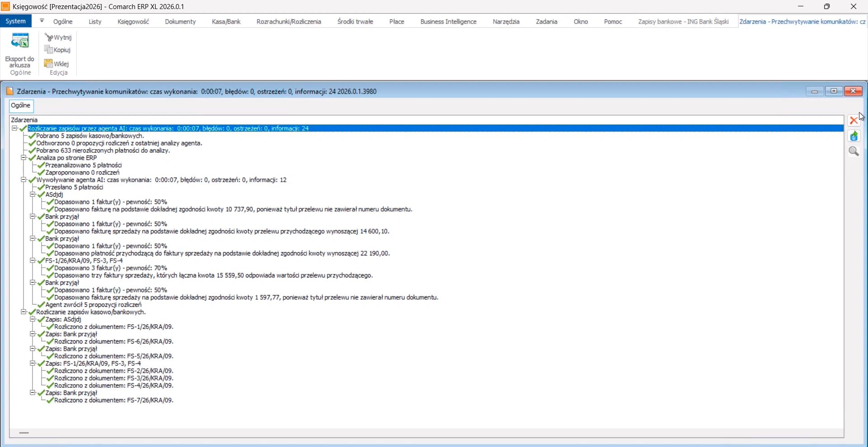The width and height of the screenshot is (868, 447).
Task: Select row Rozliczono z dokumentem: FS-3/26/KRA/09
Action: click(x=114, y=378)
